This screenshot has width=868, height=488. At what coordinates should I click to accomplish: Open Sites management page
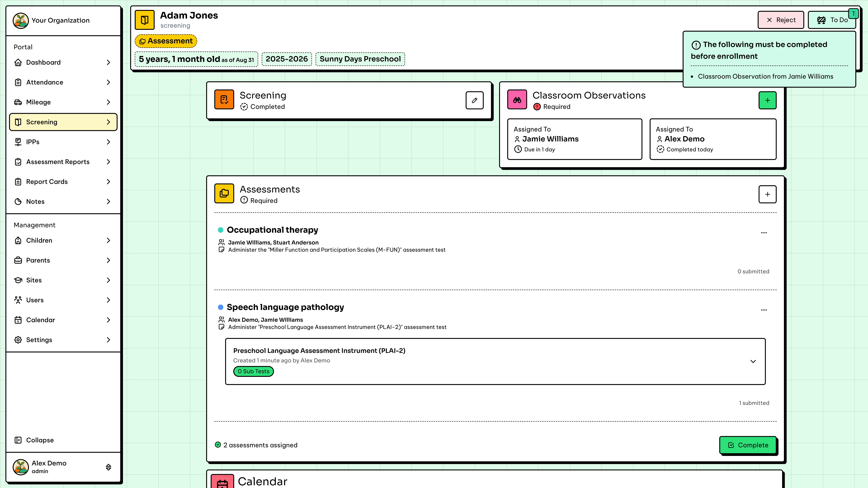tap(63, 280)
